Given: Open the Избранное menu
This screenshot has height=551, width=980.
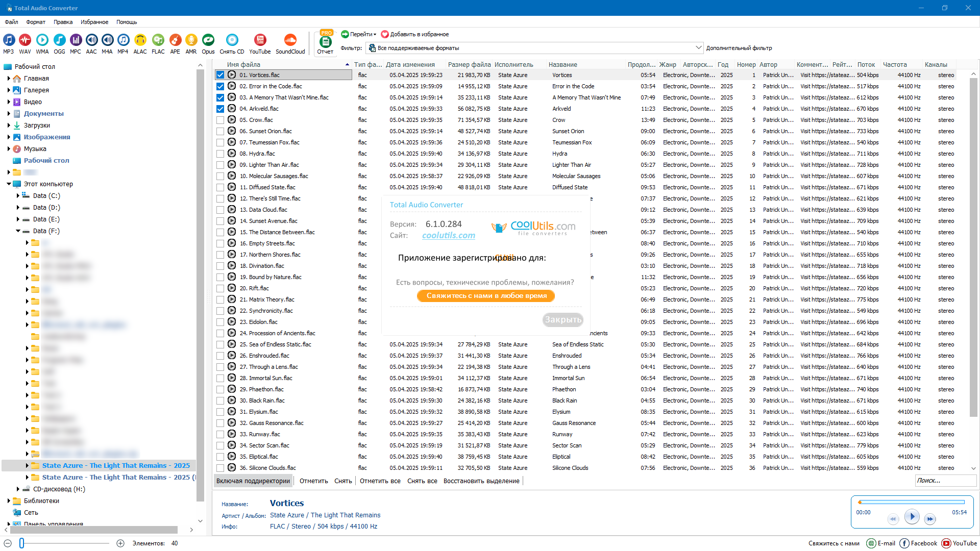Looking at the screenshot, I should (x=94, y=22).
